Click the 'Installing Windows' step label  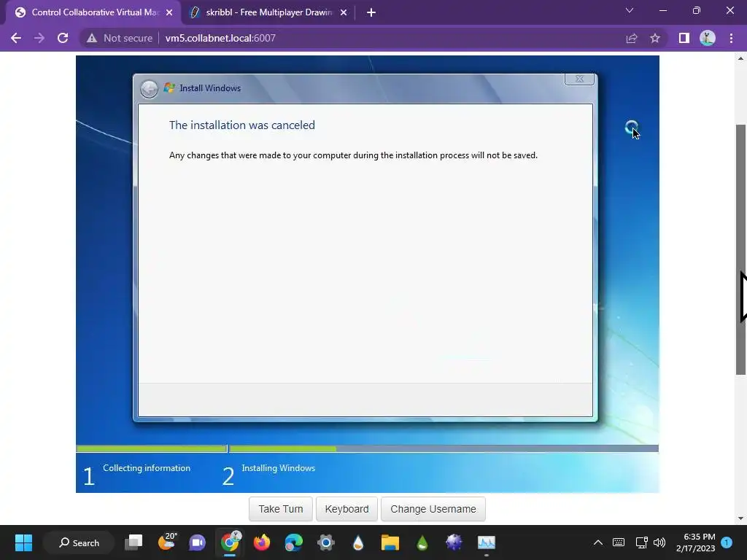pos(278,468)
